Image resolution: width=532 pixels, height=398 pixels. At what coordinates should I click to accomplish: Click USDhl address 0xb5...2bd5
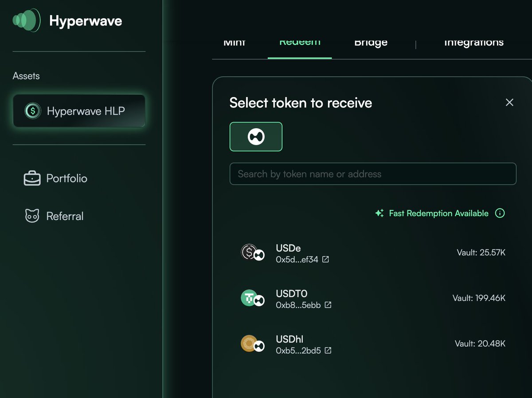coord(298,351)
